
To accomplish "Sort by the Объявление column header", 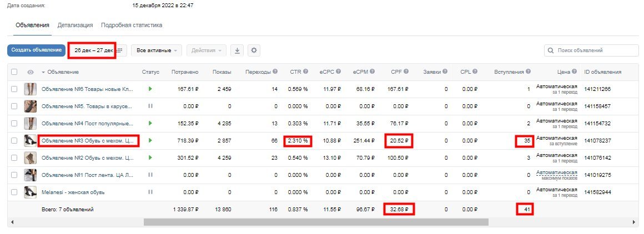I will [x=60, y=72].
